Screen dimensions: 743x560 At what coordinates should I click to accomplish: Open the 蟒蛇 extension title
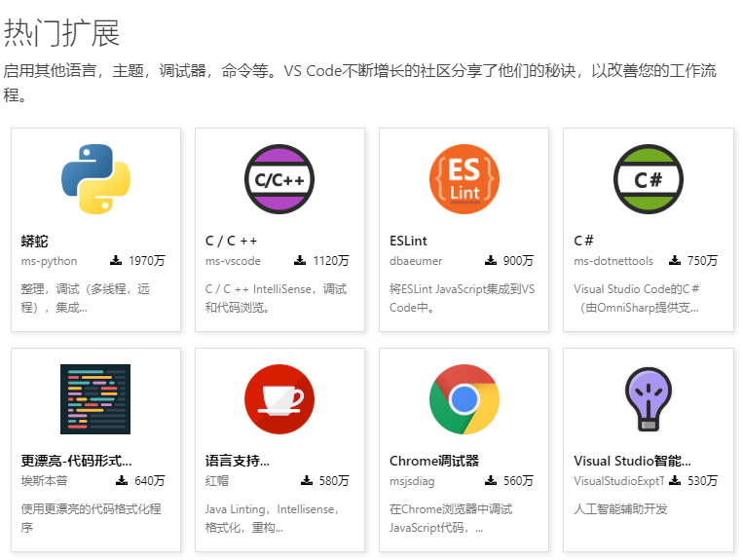click(x=35, y=241)
